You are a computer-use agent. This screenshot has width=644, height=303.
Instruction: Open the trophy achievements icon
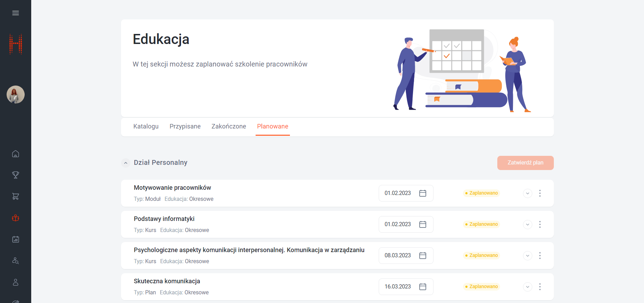point(16,175)
